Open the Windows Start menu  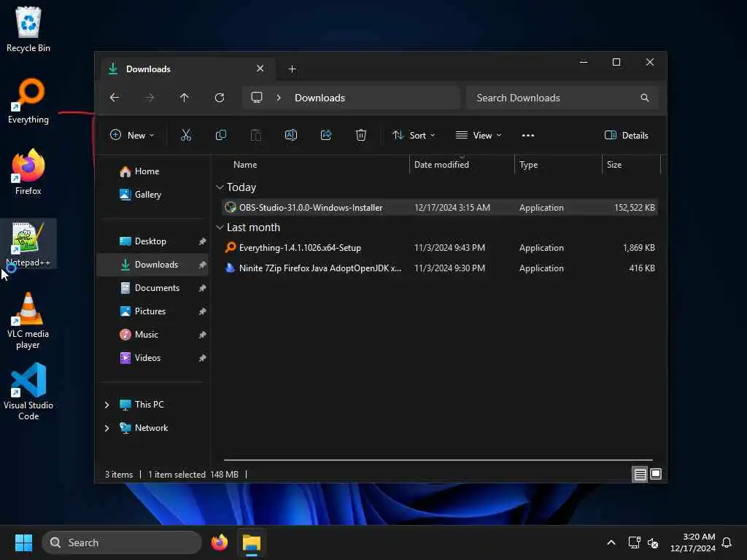[x=23, y=542]
